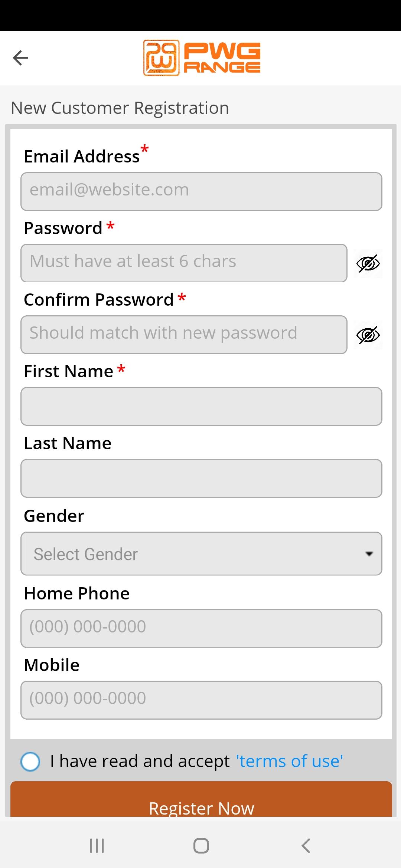The width and height of the screenshot is (401, 868).
Task: Focus the Password input field
Action: tap(184, 263)
